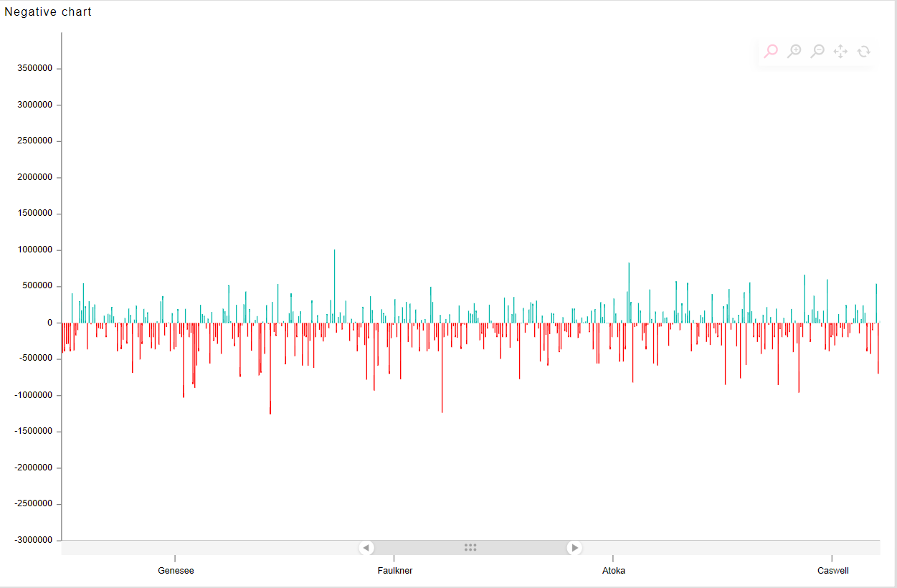Click the zoom out magnifier icon

pyautogui.click(x=817, y=51)
